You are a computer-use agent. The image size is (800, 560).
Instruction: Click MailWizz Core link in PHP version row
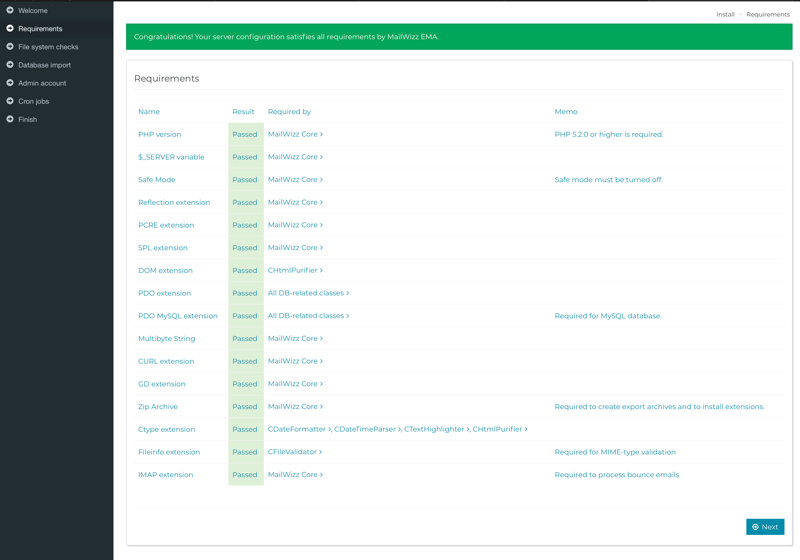295,134
